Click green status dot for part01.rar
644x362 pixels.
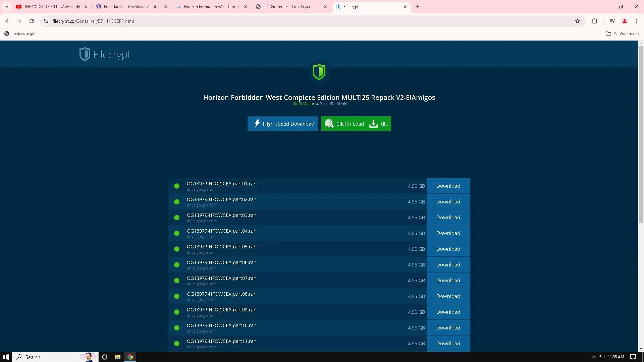tap(177, 186)
